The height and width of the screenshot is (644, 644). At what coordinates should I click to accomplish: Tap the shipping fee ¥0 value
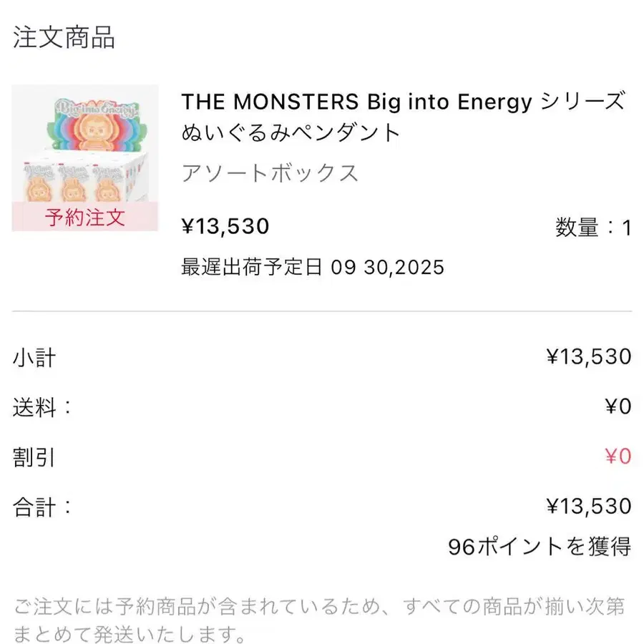(618, 406)
